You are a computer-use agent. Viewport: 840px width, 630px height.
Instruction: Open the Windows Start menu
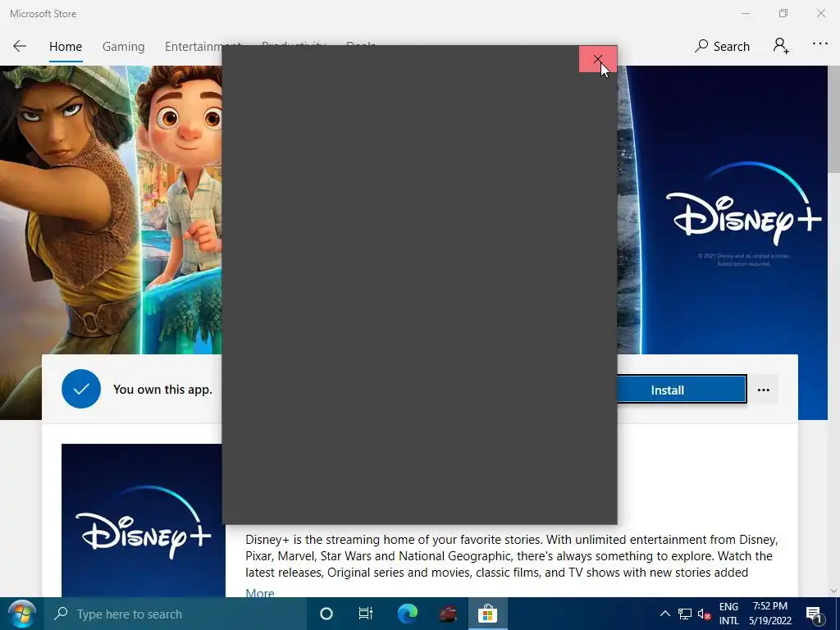(x=21, y=614)
